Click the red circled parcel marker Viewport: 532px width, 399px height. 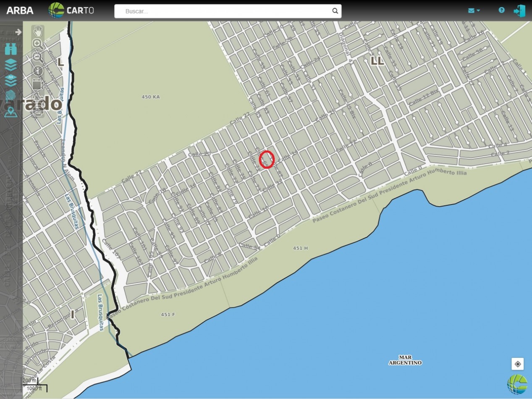tap(267, 160)
